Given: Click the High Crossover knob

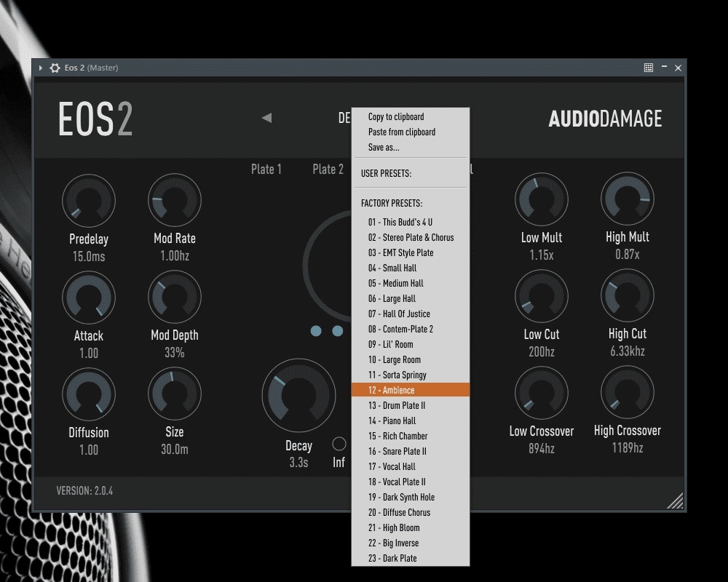Looking at the screenshot, I should [x=628, y=392].
